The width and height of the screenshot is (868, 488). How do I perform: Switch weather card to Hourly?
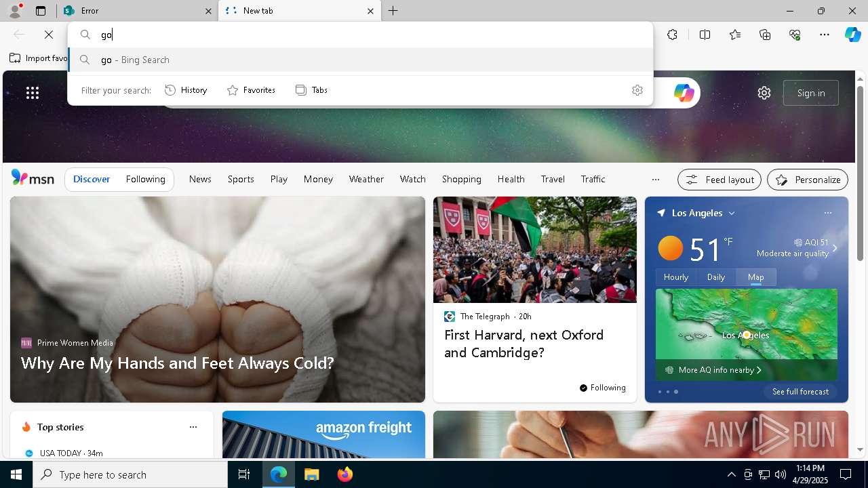(676, 277)
